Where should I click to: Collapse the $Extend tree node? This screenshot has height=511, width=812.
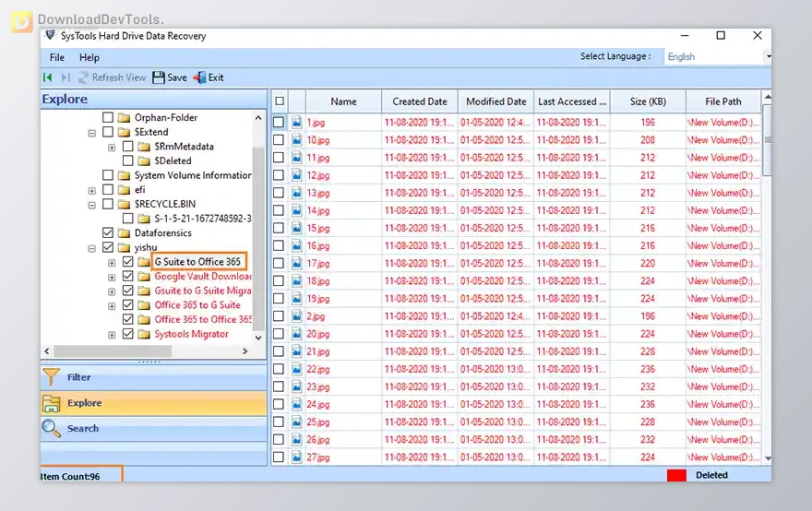91,133
